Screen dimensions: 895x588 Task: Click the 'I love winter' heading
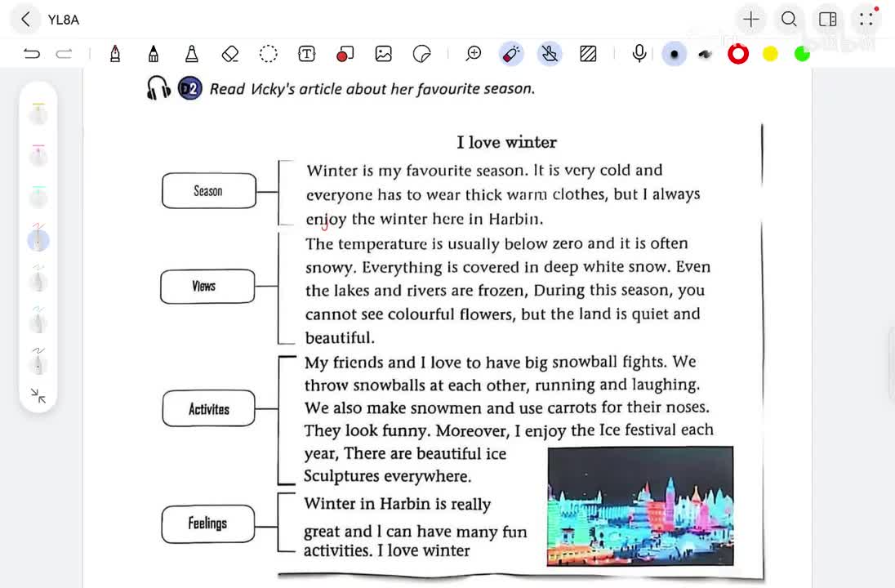[507, 142]
